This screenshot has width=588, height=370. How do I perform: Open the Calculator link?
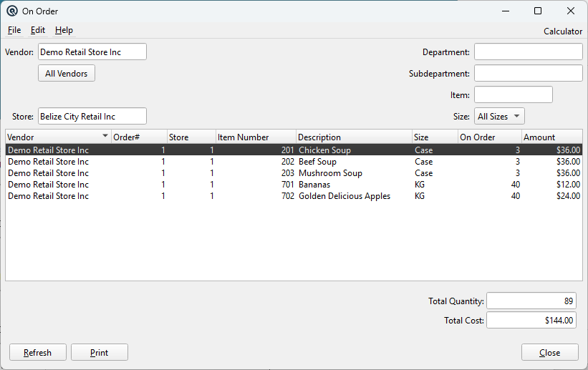[x=563, y=31]
